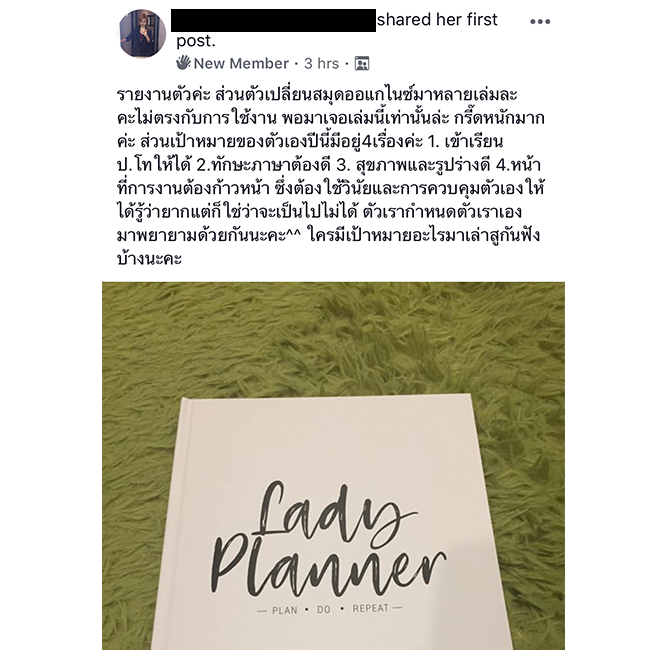Click the goal text '2.ทักษะภาษาต้องดี'
650x650 pixels.
[x=263, y=165]
